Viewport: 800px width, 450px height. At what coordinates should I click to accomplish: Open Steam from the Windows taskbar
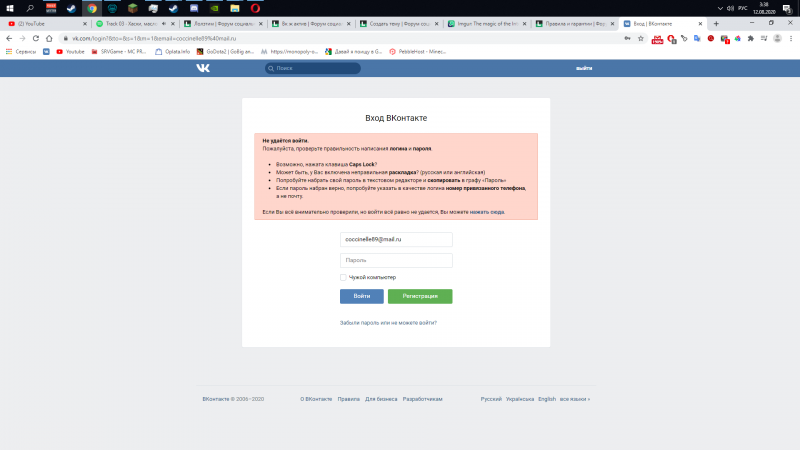coord(71,7)
